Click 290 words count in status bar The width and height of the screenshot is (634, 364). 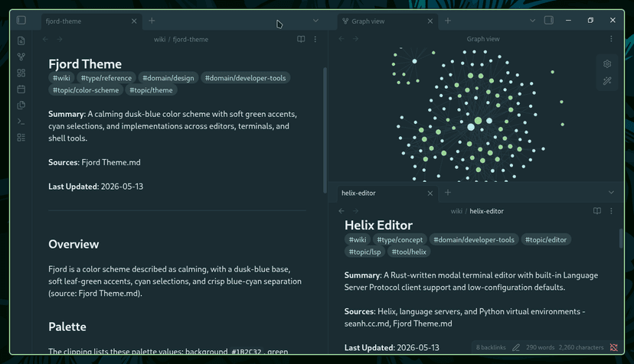(x=540, y=347)
